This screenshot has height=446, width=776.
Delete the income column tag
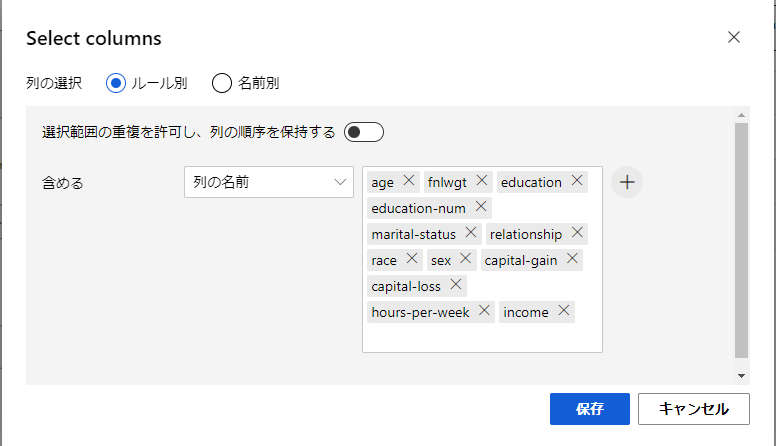[x=563, y=311]
